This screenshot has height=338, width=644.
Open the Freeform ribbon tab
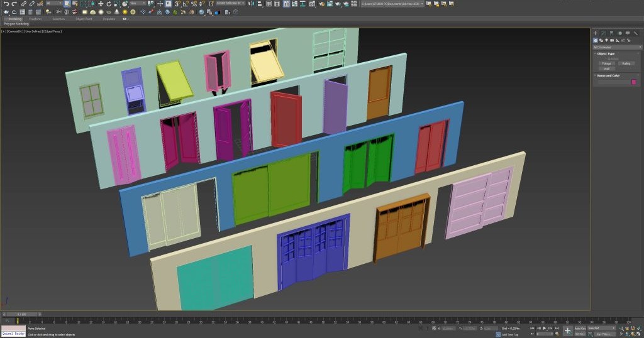[x=35, y=19]
